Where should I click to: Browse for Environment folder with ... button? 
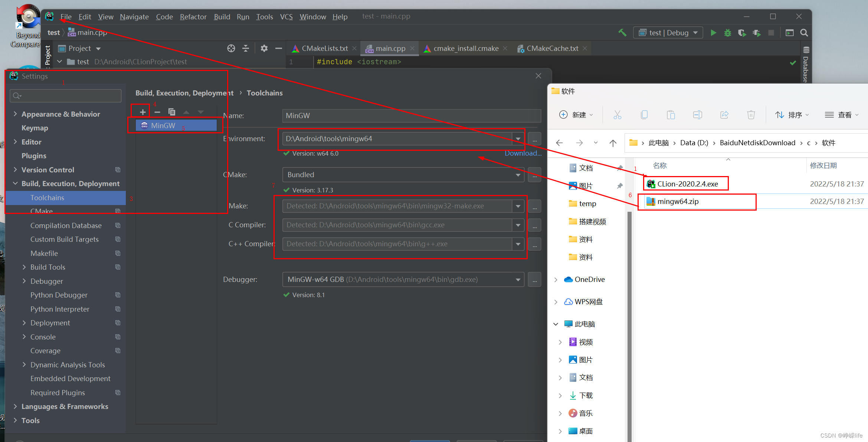pyautogui.click(x=535, y=139)
